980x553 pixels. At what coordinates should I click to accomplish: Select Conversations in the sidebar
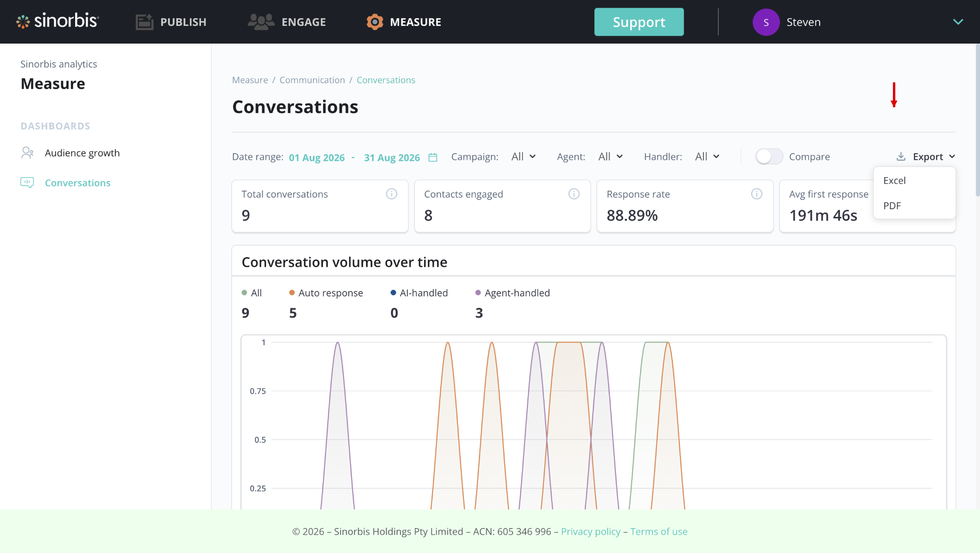coord(78,183)
